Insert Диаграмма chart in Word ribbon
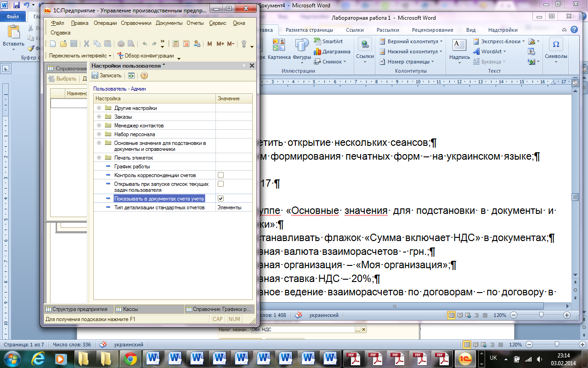 [x=332, y=52]
